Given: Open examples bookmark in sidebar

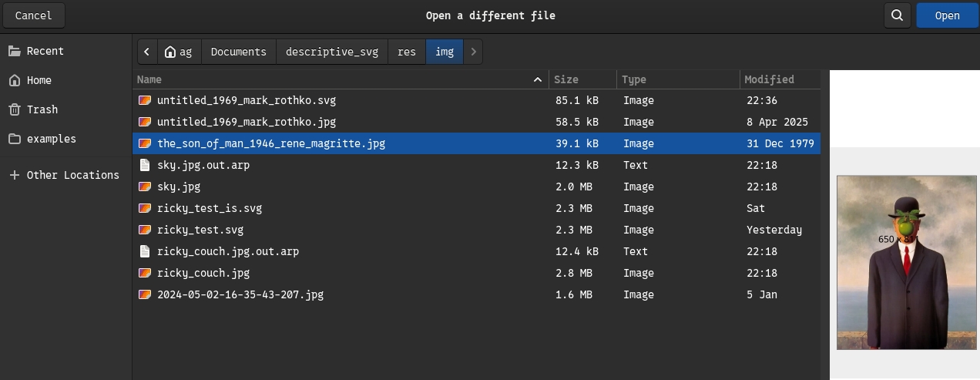Looking at the screenshot, I should pyautogui.click(x=65, y=139).
